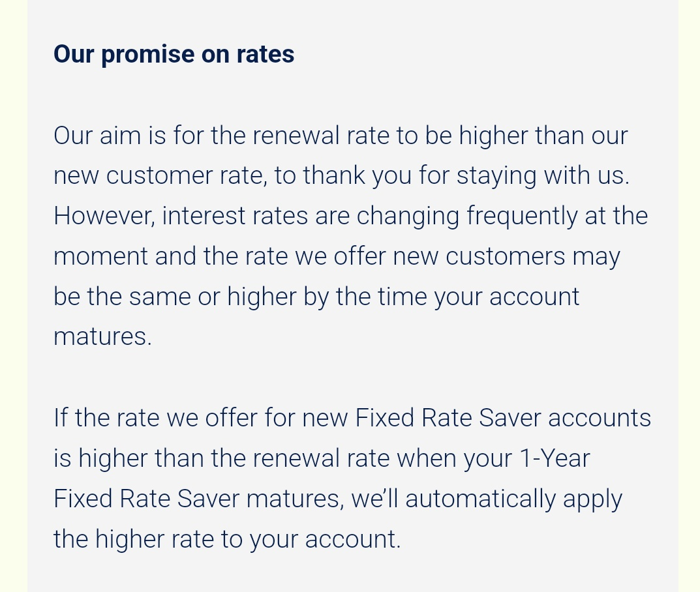Click the word "However," in first paragraph
This screenshot has height=592, width=700.
[104, 216]
